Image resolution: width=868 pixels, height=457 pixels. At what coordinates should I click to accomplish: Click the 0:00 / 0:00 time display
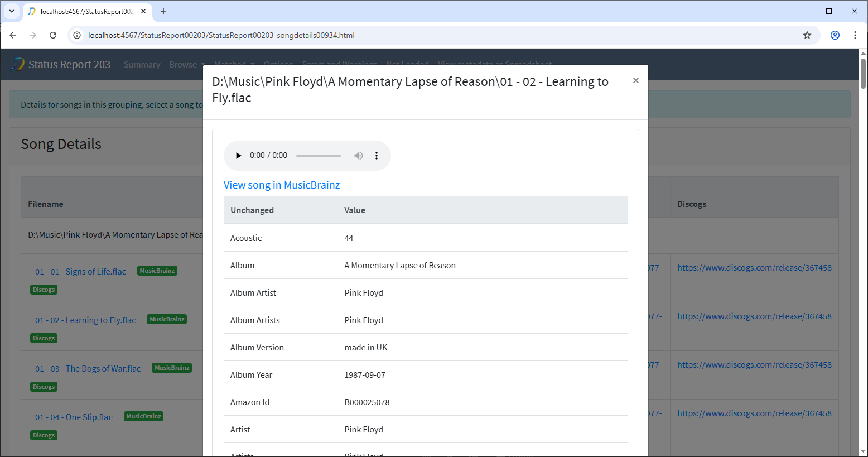268,156
